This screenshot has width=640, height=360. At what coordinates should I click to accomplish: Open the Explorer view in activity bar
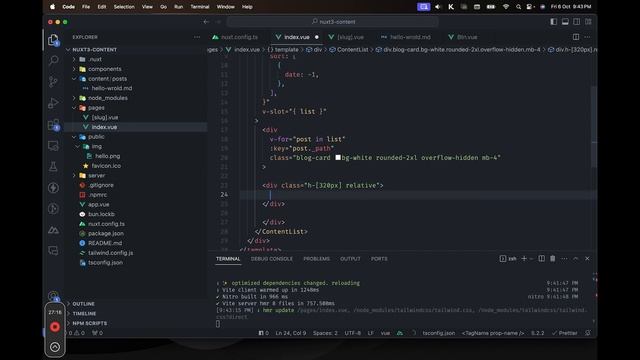point(53,40)
